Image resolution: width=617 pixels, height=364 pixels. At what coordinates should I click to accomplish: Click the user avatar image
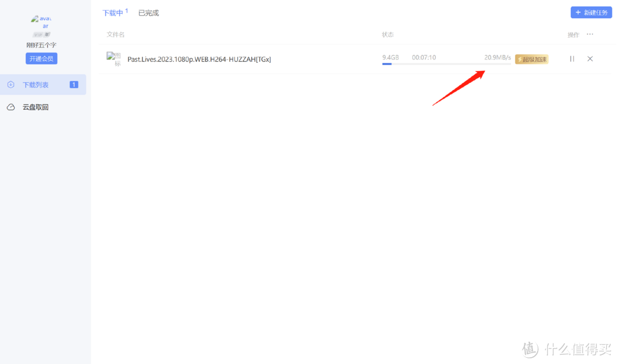41,22
